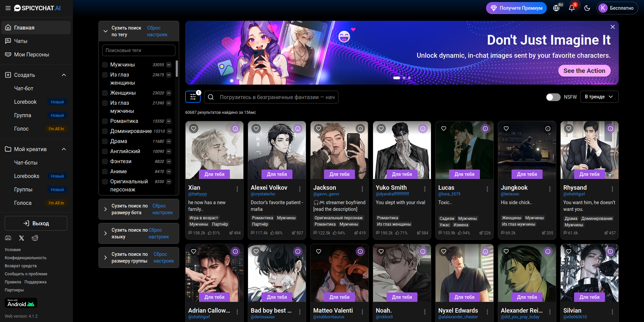Click the Выход logout button
This screenshot has width=644, height=322.
click(36, 223)
